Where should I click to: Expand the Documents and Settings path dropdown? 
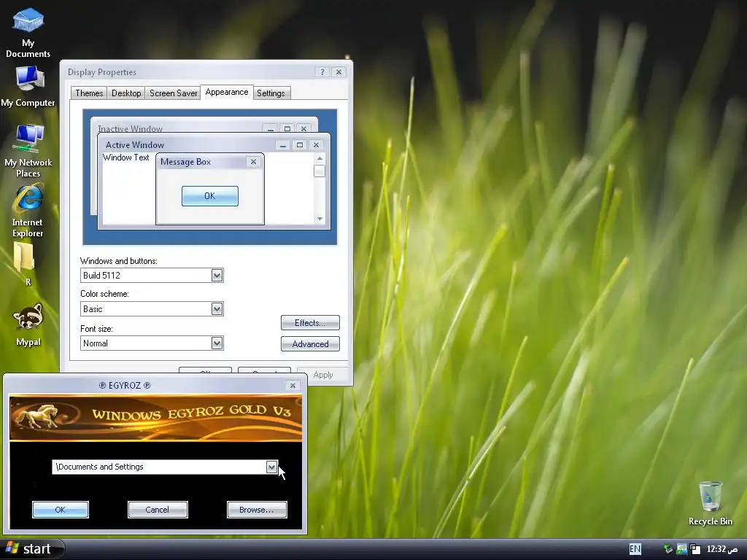tap(271, 467)
